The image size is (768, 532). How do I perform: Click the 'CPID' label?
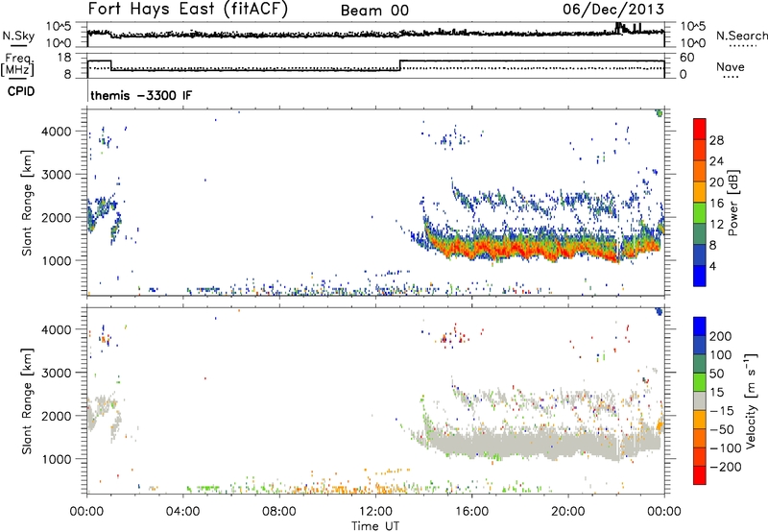pyautogui.click(x=21, y=91)
